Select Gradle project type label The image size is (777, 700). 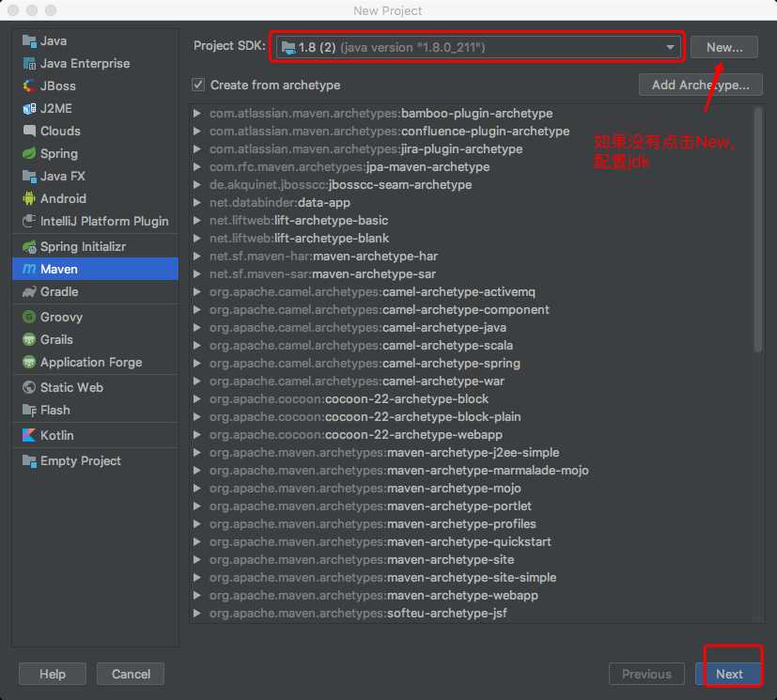(59, 292)
